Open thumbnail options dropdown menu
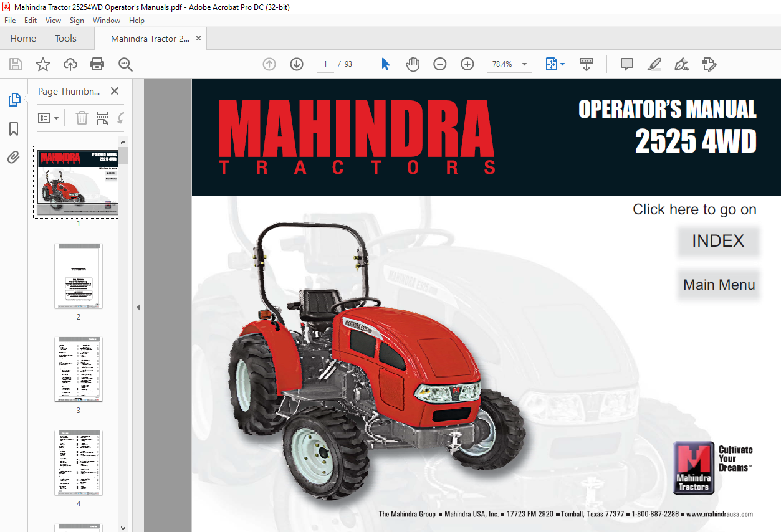The width and height of the screenshot is (781, 532). pyautogui.click(x=49, y=118)
